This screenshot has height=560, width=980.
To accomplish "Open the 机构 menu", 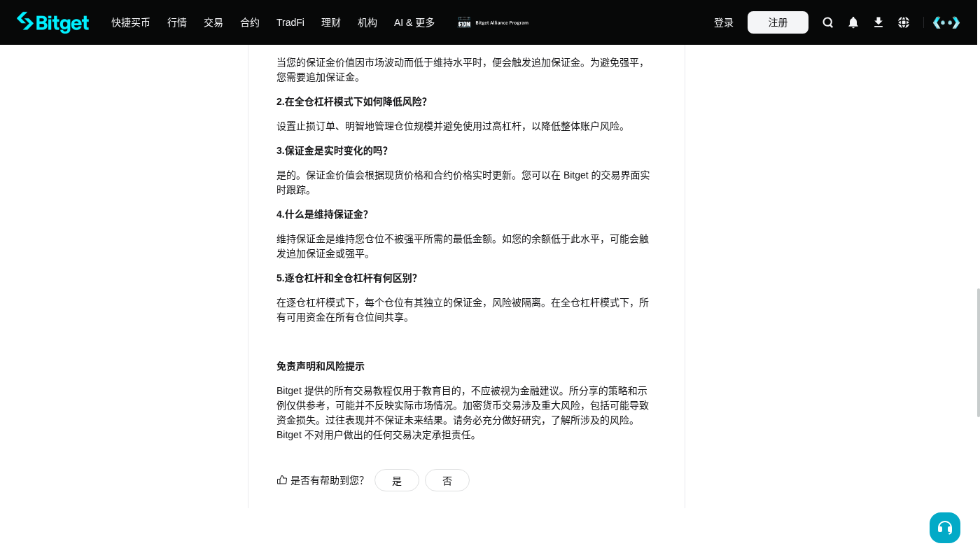I will pyautogui.click(x=367, y=22).
